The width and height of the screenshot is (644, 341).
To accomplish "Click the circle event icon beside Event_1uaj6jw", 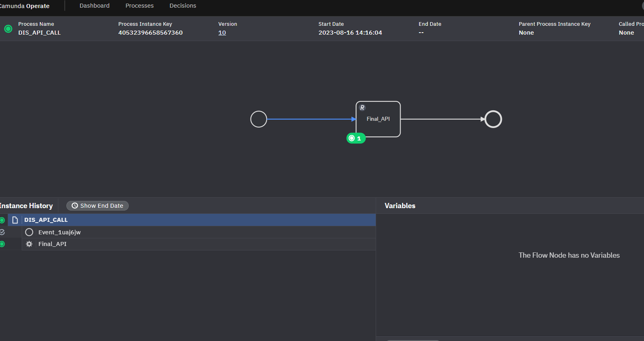I will [29, 232].
